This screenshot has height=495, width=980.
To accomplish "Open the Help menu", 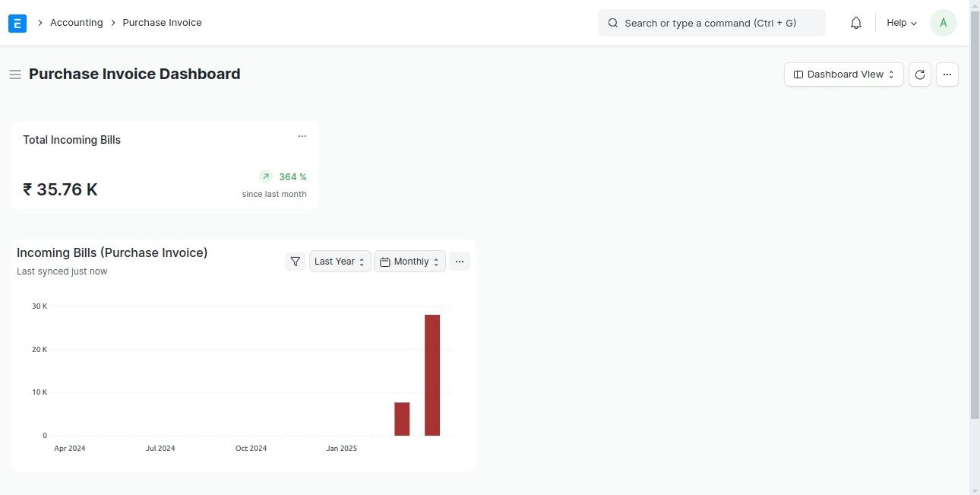I will click(901, 23).
